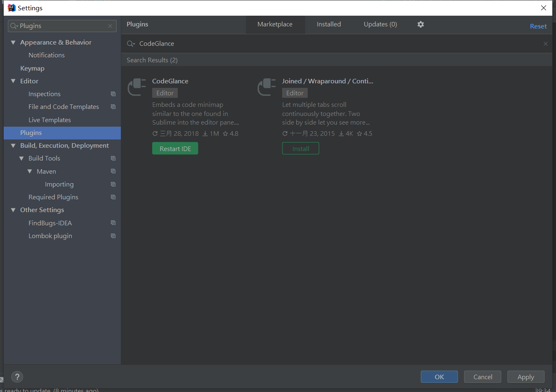Open the Keymap settings page
Screen dimensions: 556x392
pyautogui.click(x=32, y=68)
